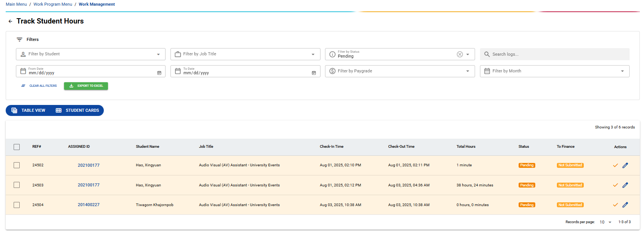The height and width of the screenshot is (244, 644).
Task: Select the checkbox for record 24504
Action: (x=17, y=205)
